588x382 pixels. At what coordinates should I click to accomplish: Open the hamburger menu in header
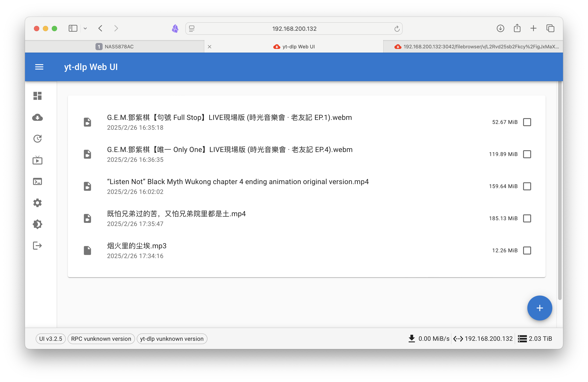(x=39, y=67)
